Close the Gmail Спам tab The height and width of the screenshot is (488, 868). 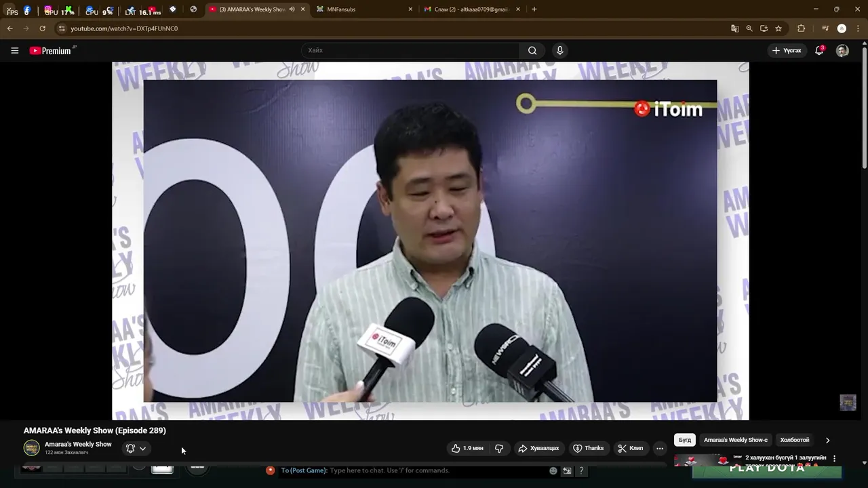pyautogui.click(x=518, y=9)
